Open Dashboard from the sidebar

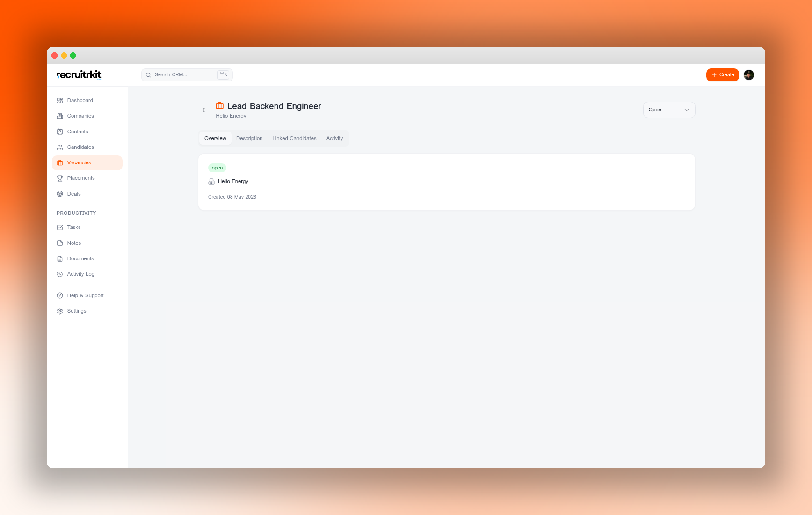tap(87, 101)
